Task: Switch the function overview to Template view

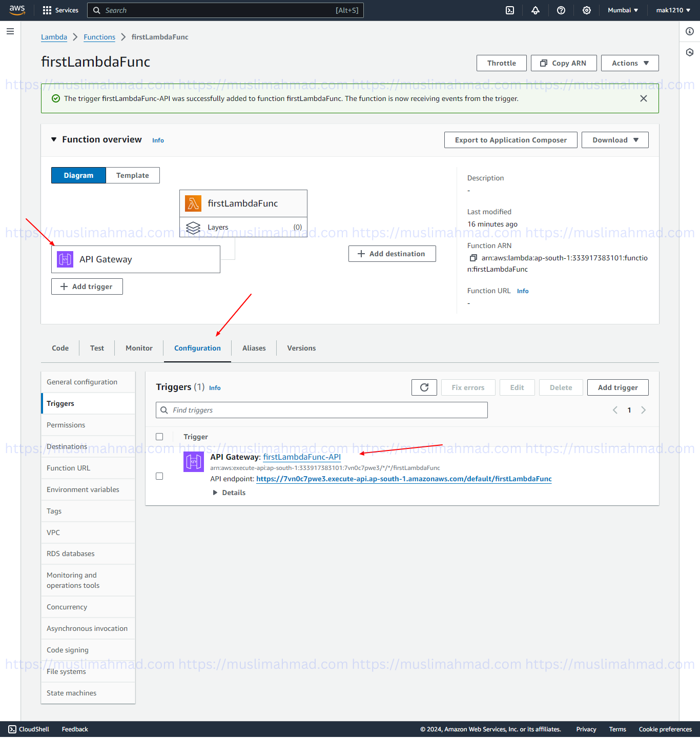Action: [x=132, y=175]
